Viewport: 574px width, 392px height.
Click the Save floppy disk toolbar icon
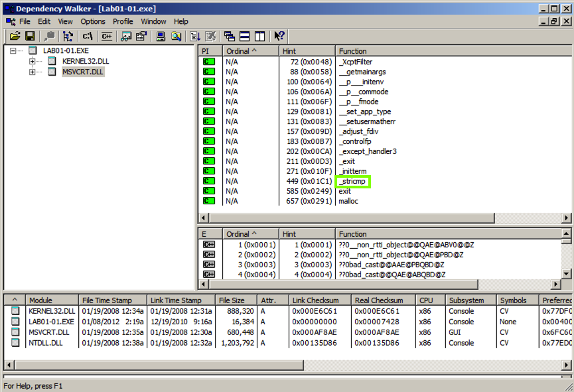click(x=29, y=36)
